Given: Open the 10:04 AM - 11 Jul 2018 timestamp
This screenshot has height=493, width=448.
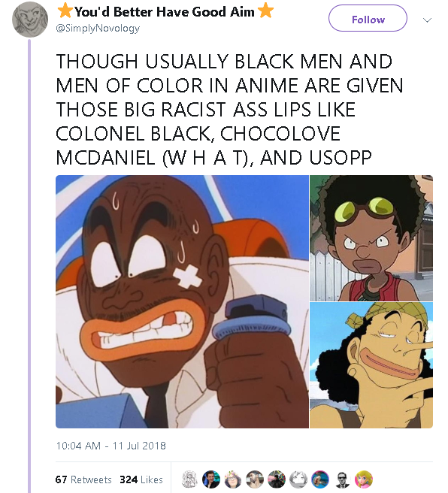Looking at the screenshot, I should coord(110,446).
